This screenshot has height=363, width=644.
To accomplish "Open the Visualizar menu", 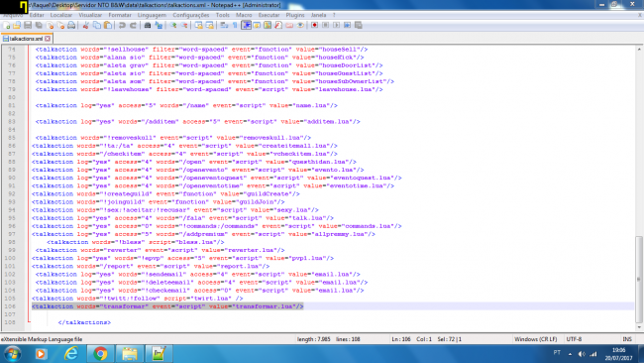I will pyautogui.click(x=90, y=15).
